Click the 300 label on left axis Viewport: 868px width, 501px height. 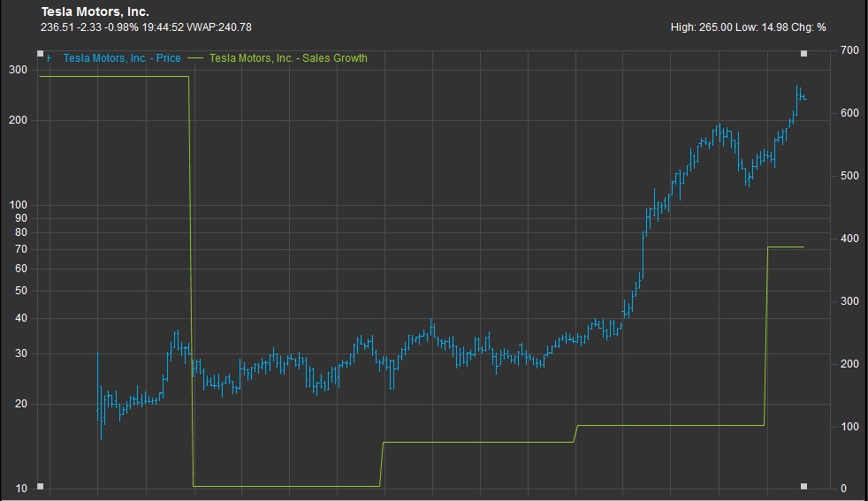pos(18,70)
